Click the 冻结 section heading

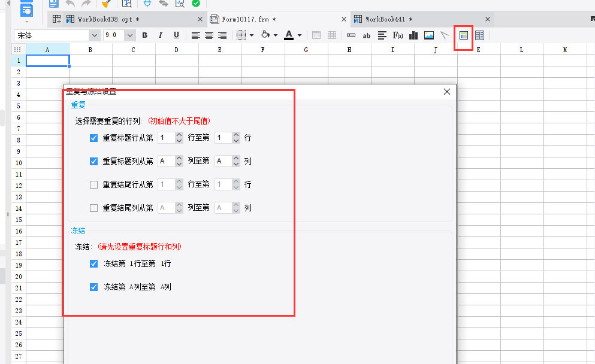click(x=78, y=230)
